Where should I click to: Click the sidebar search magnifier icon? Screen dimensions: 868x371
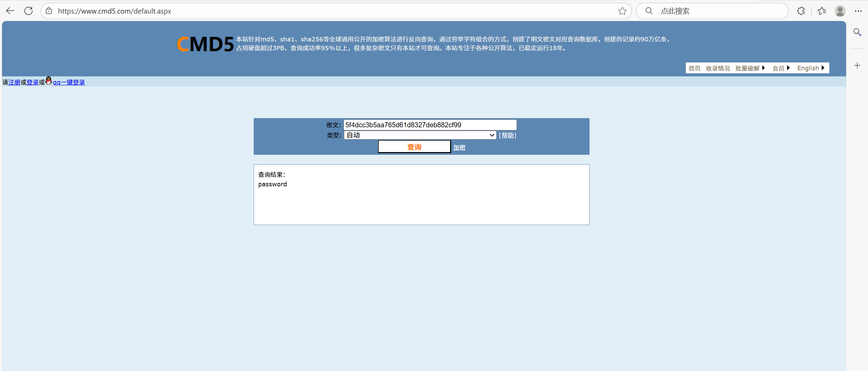pos(857,32)
